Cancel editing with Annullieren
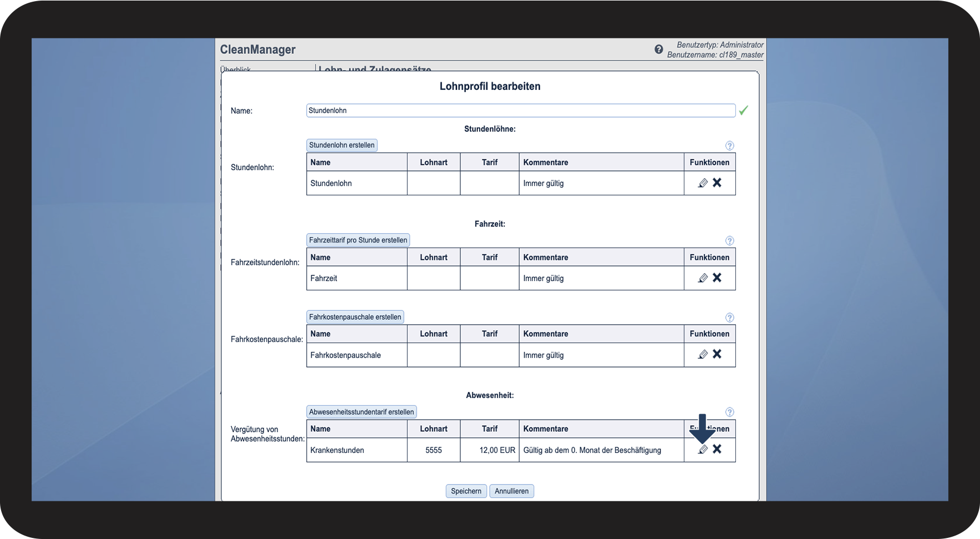The height and width of the screenshot is (539, 980). pyautogui.click(x=511, y=491)
